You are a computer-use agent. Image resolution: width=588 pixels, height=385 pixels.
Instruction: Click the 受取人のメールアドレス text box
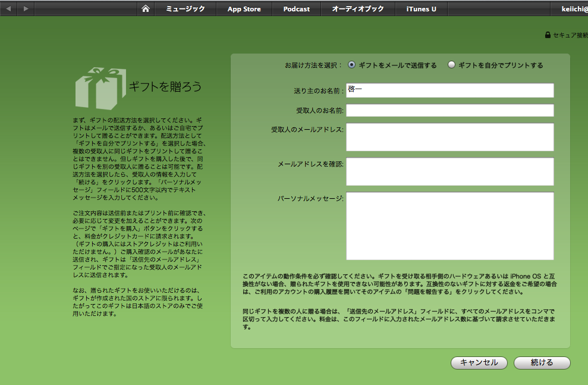tap(449, 137)
